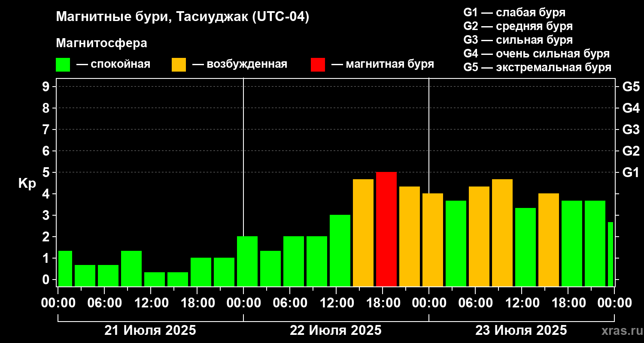Click the G2 label on right axis
The image size is (644, 343).
point(631,151)
